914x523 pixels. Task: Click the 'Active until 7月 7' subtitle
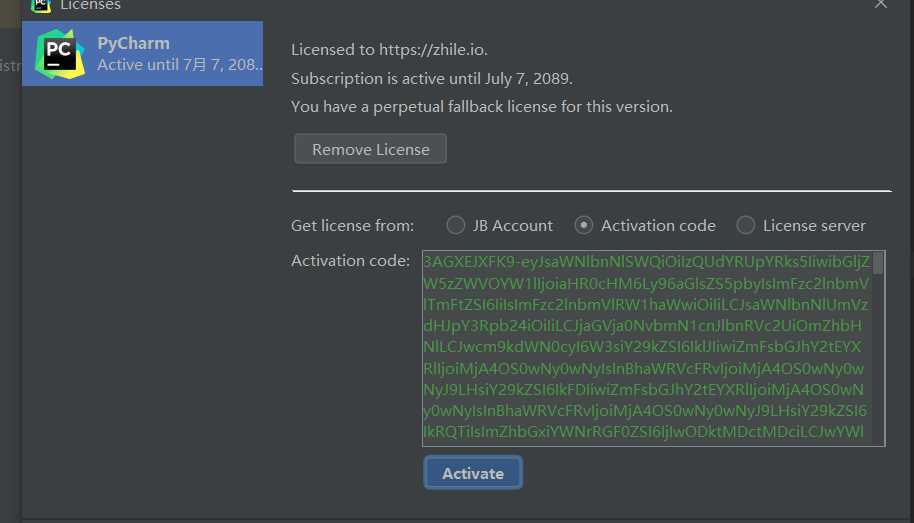[180, 65]
